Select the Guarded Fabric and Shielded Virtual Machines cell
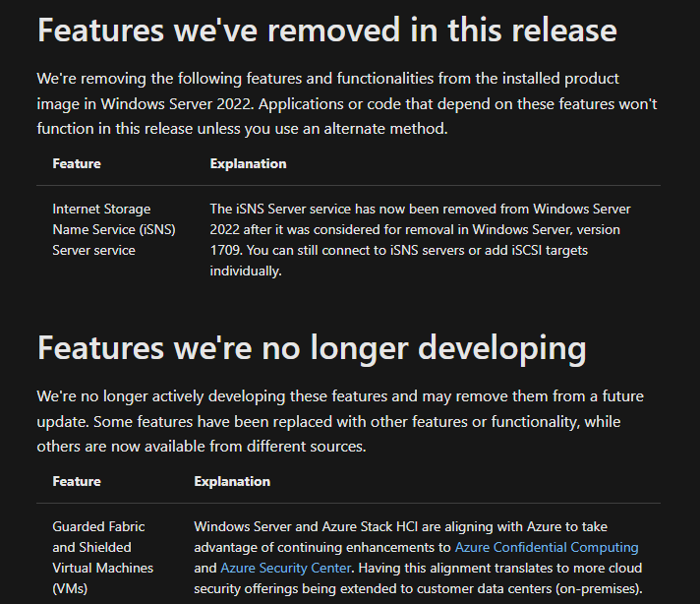The height and width of the screenshot is (604, 700). 102,557
